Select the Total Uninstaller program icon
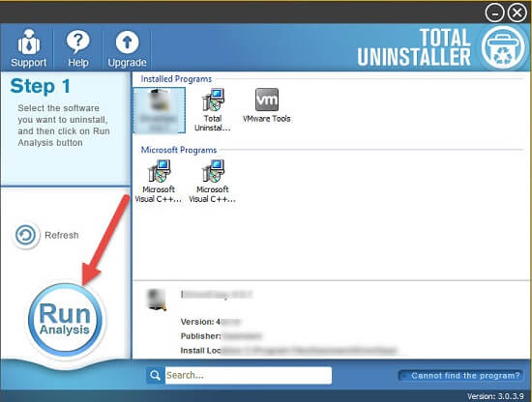532x402 pixels. [x=213, y=110]
